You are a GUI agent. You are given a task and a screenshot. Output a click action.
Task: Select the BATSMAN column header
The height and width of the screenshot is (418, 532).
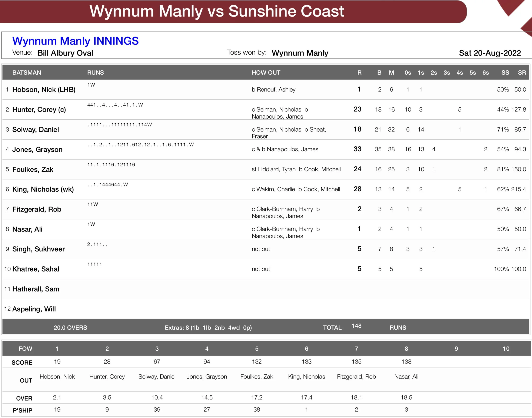[x=26, y=73]
